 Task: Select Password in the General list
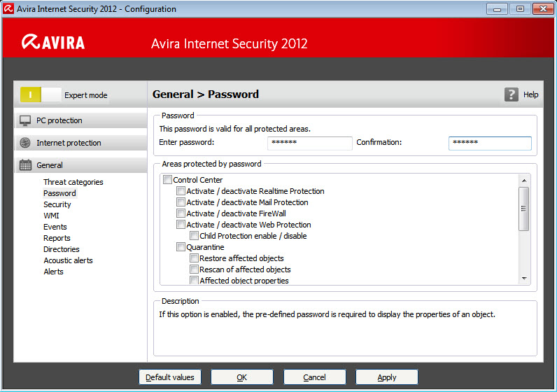(x=59, y=193)
